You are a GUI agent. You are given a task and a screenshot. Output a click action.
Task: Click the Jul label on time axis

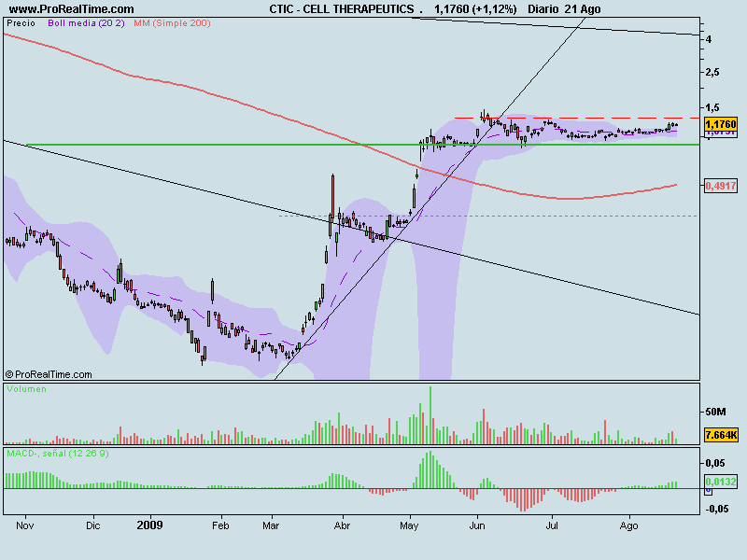tap(552, 525)
